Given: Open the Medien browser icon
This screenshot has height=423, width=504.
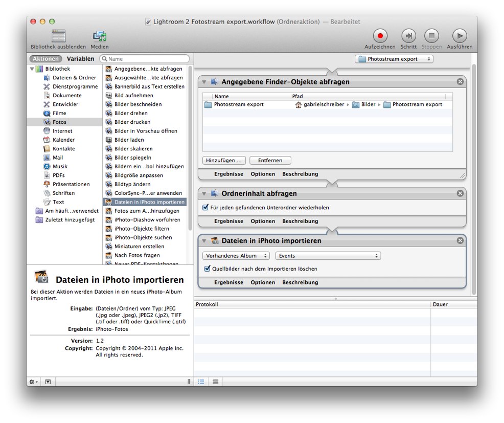Looking at the screenshot, I should 100,36.
